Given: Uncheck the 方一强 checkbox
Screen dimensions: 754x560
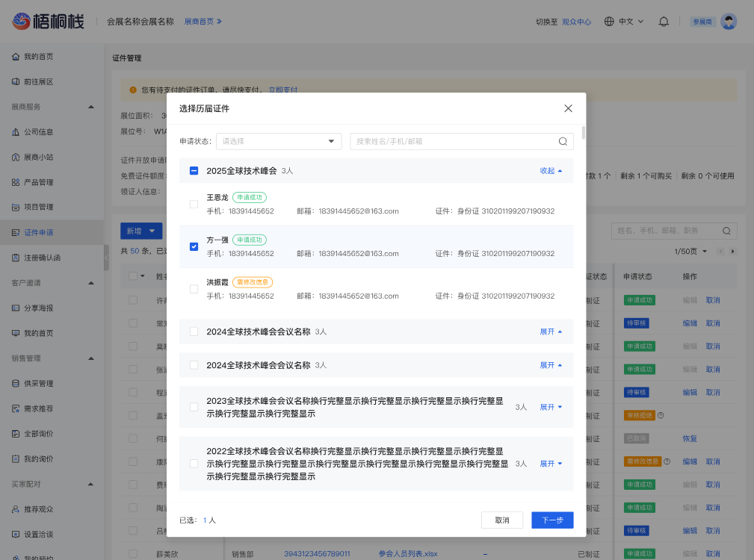Looking at the screenshot, I should click(194, 246).
